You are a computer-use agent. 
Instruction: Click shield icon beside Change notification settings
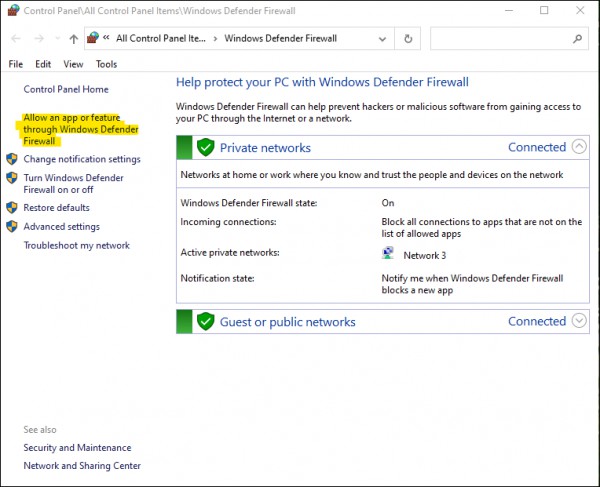click(12, 159)
